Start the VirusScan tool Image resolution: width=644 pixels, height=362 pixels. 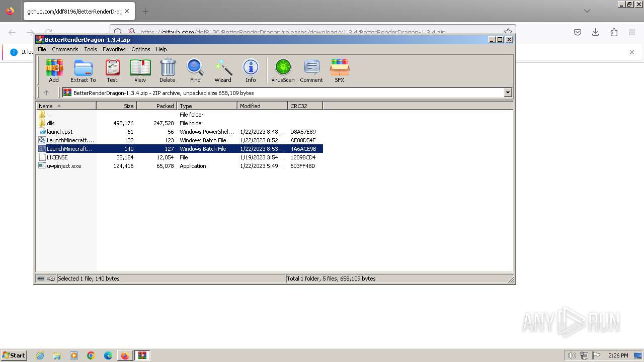283,70
